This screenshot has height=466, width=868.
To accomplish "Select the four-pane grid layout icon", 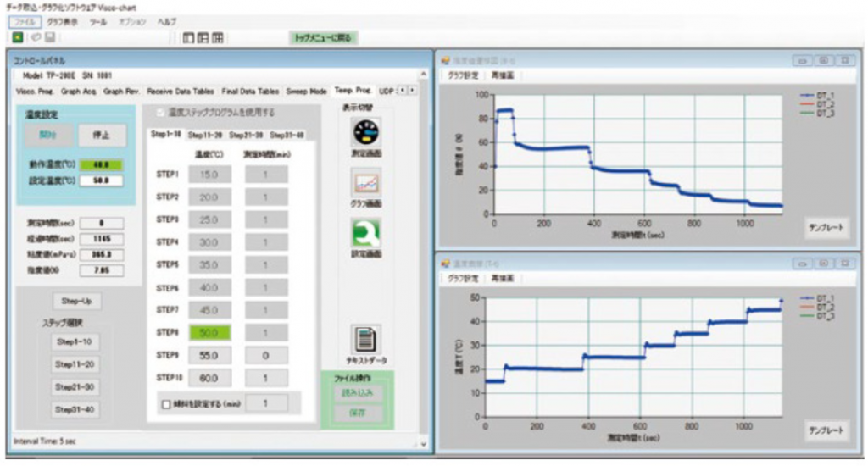I will click(x=218, y=37).
